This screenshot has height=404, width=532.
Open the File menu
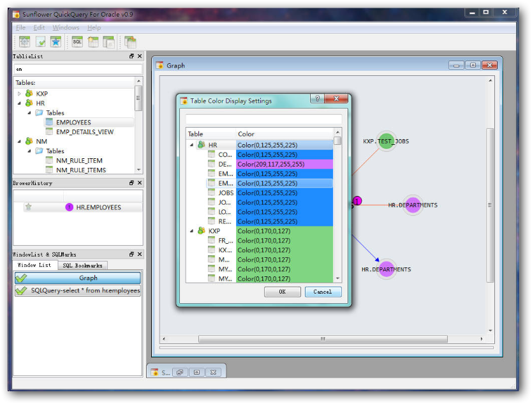tap(20, 27)
